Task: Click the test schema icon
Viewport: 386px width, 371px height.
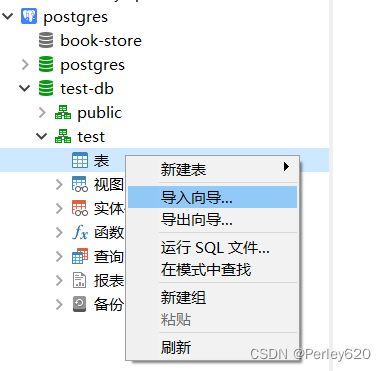Action: [x=63, y=136]
